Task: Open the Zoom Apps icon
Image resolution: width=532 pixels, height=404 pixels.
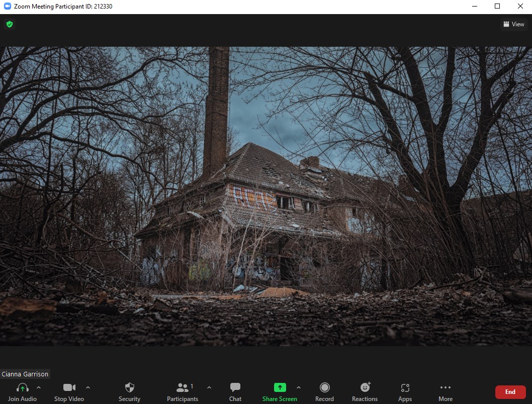Action: pyautogui.click(x=405, y=387)
